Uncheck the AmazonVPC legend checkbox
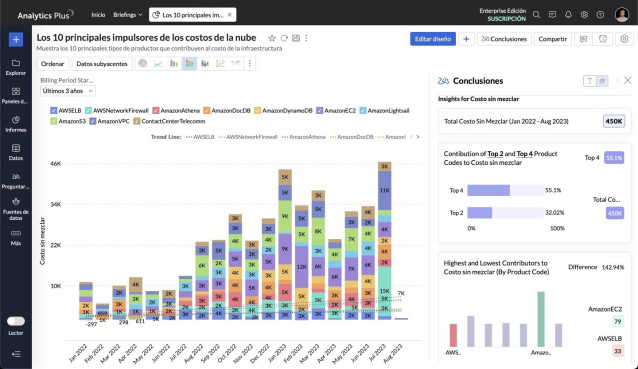Screen dimensions: 638x369 point(92,121)
